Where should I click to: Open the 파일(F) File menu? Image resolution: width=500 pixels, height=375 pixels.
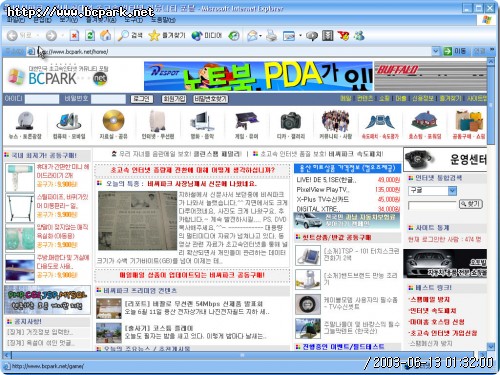pyautogui.click(x=15, y=20)
